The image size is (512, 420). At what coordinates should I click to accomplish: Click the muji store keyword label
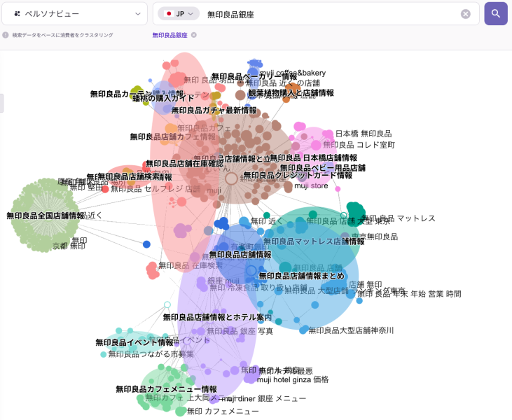[311, 185]
